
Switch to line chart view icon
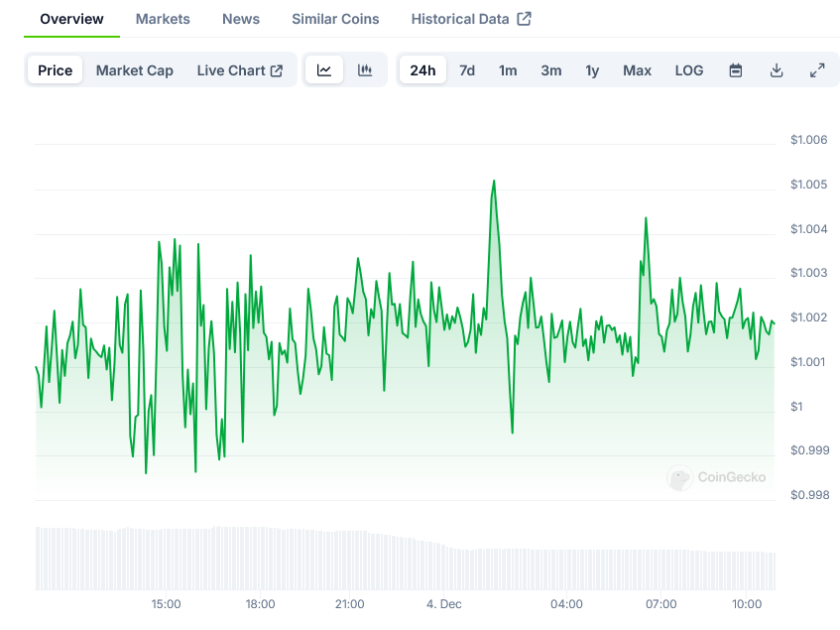324,70
